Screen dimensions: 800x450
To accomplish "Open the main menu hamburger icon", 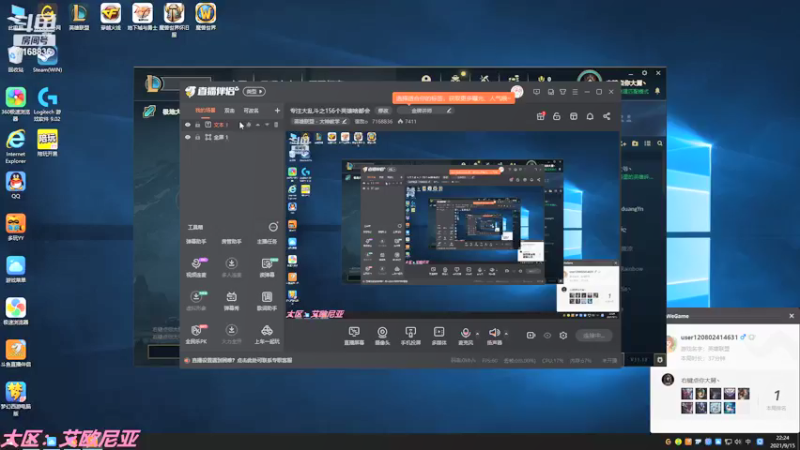I will 575,92.
